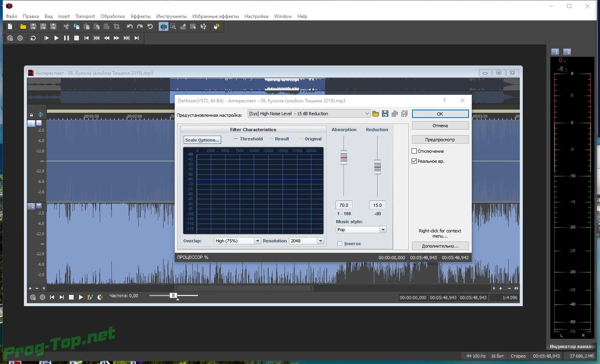Stop playback in the main transport bar

point(76,38)
